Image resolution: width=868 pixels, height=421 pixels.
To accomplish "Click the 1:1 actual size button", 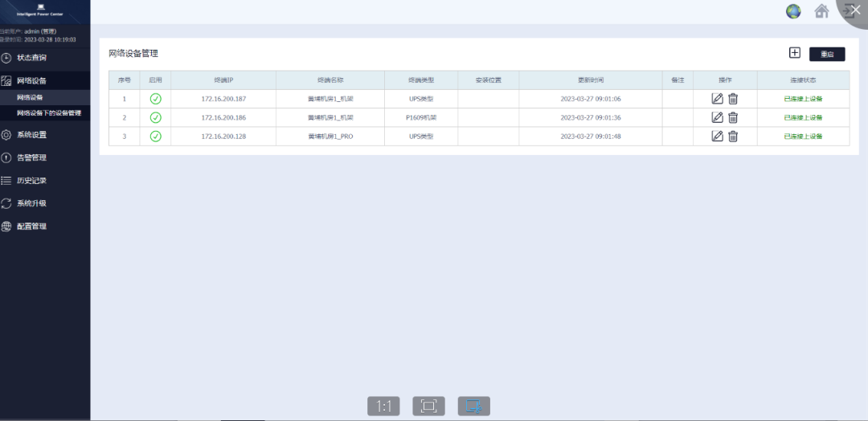I will tap(383, 406).
